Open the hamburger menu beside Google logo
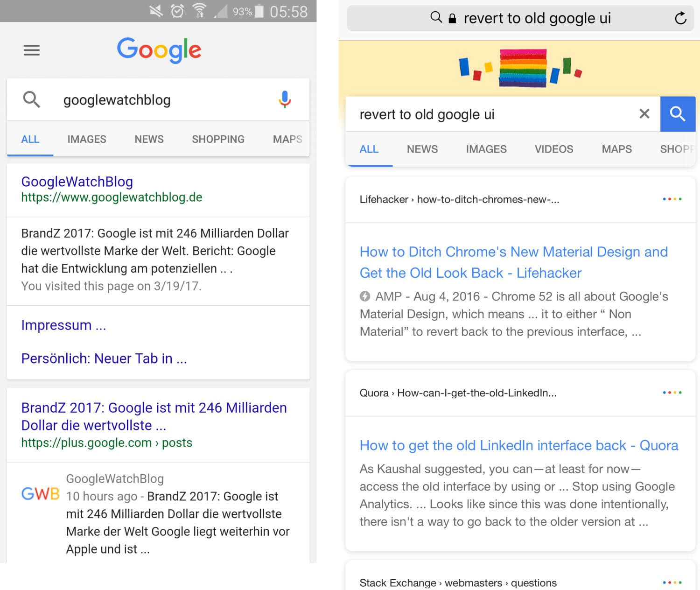Image resolution: width=700 pixels, height=590 pixels. point(32,50)
